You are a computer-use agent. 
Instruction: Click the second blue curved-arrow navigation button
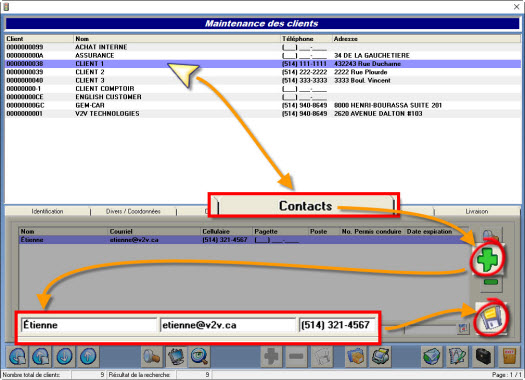point(41,356)
